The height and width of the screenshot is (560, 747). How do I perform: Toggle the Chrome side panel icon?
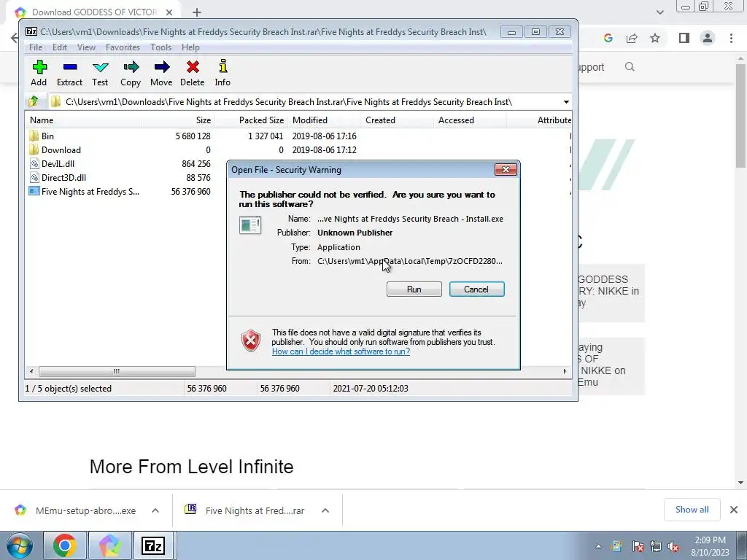pyautogui.click(x=684, y=38)
